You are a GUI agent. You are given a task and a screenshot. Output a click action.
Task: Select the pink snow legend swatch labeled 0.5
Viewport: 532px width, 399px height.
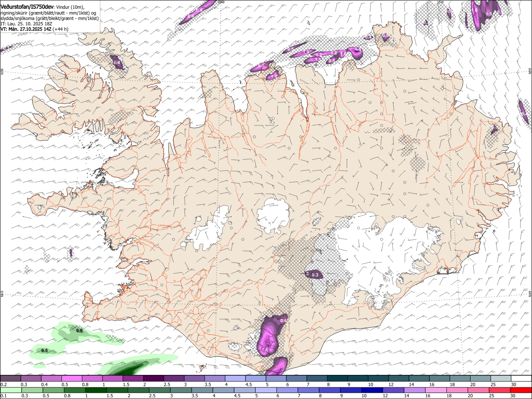coord(71,378)
